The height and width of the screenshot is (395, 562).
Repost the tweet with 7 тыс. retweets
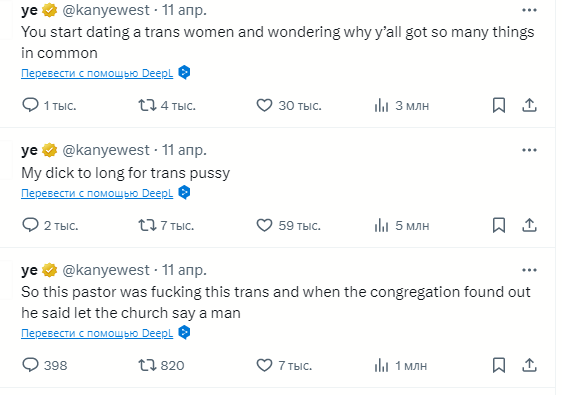[166, 225]
